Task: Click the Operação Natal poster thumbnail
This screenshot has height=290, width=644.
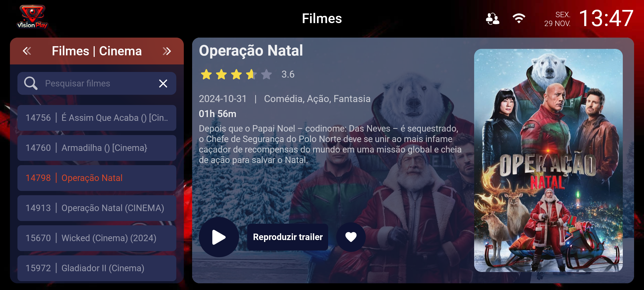Action: coord(548,160)
